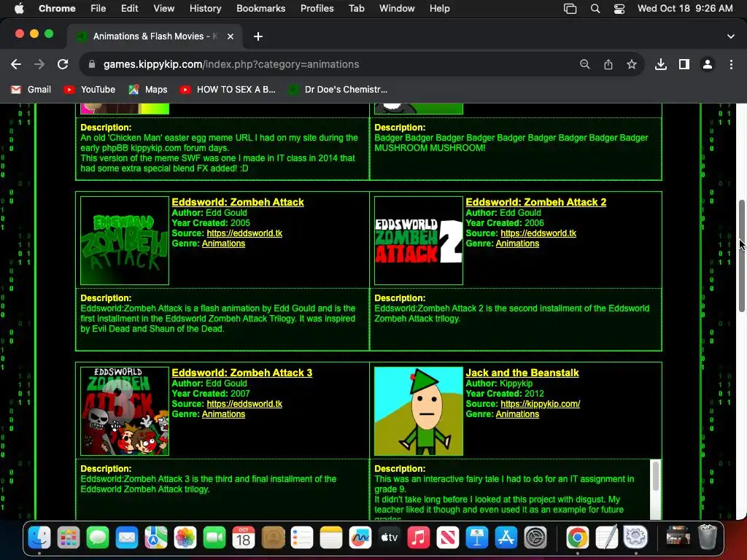Click the Jack and the Beanstalk description scrollbar
Viewport: 747px width, 560px height.
(656, 475)
